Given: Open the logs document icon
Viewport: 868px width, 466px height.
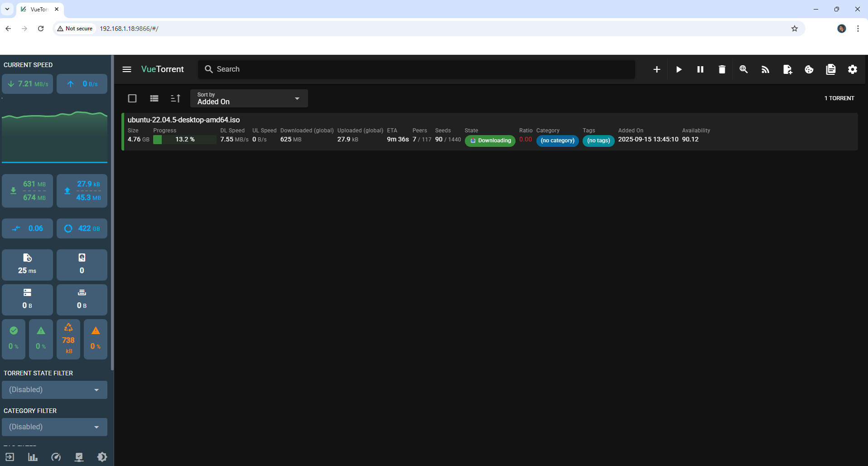Looking at the screenshot, I should tap(830, 69).
